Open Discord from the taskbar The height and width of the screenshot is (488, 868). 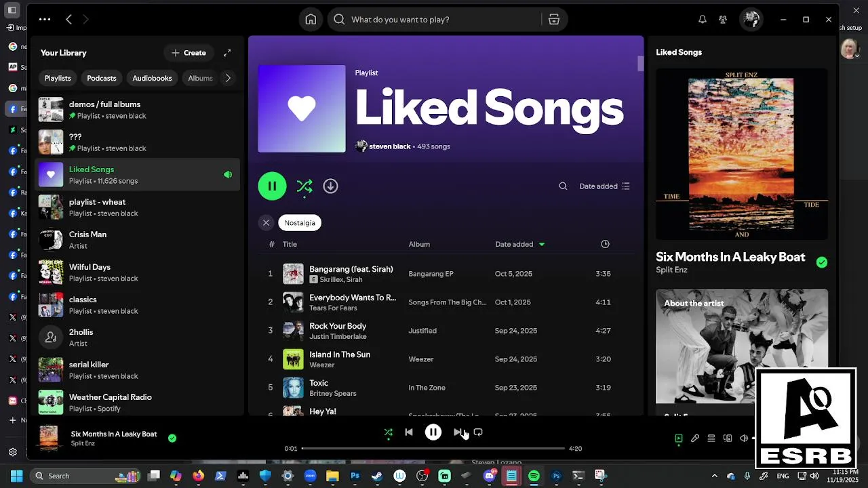(489, 476)
